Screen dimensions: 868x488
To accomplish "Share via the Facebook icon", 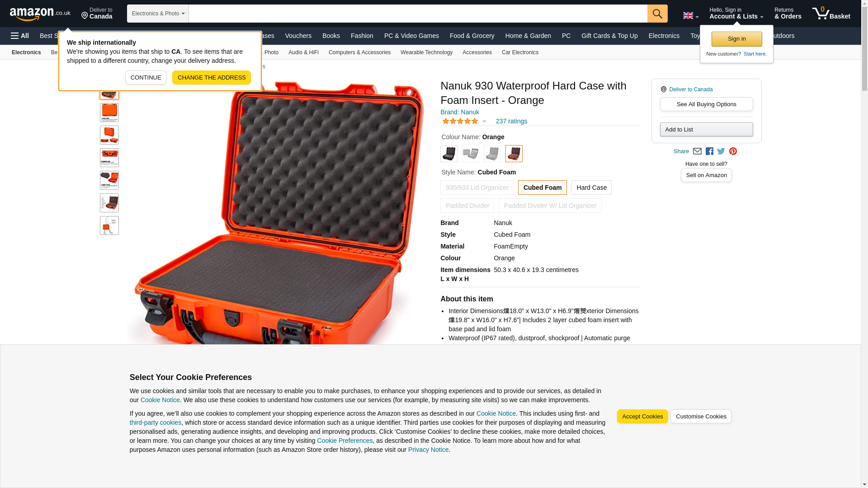I will point(709,151).
